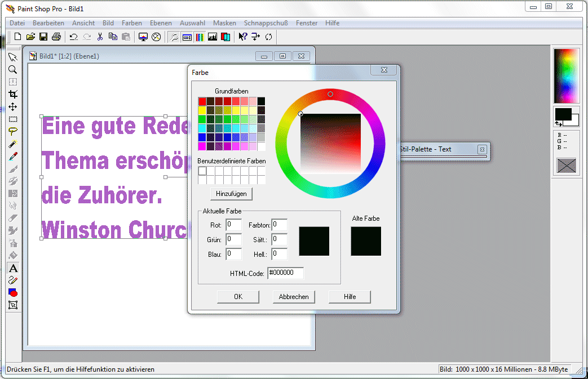Save the image using the floppy disk icon

tap(43, 37)
